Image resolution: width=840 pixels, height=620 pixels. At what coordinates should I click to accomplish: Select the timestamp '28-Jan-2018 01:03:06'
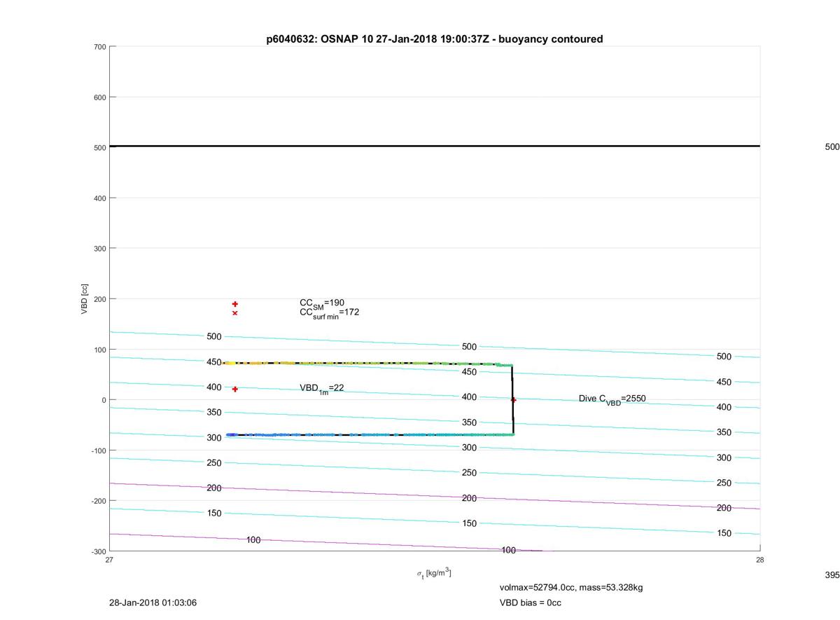[x=153, y=602]
